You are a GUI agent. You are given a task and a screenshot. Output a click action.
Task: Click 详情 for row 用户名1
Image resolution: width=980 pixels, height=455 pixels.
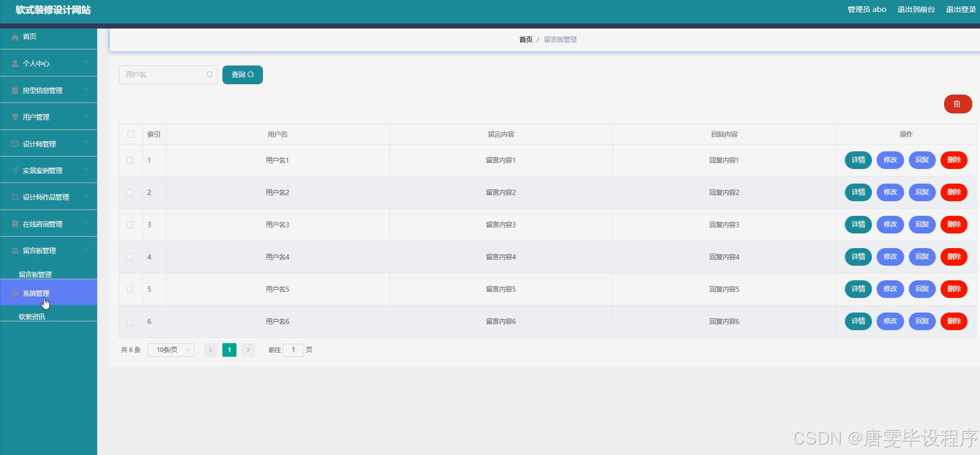[x=858, y=160]
